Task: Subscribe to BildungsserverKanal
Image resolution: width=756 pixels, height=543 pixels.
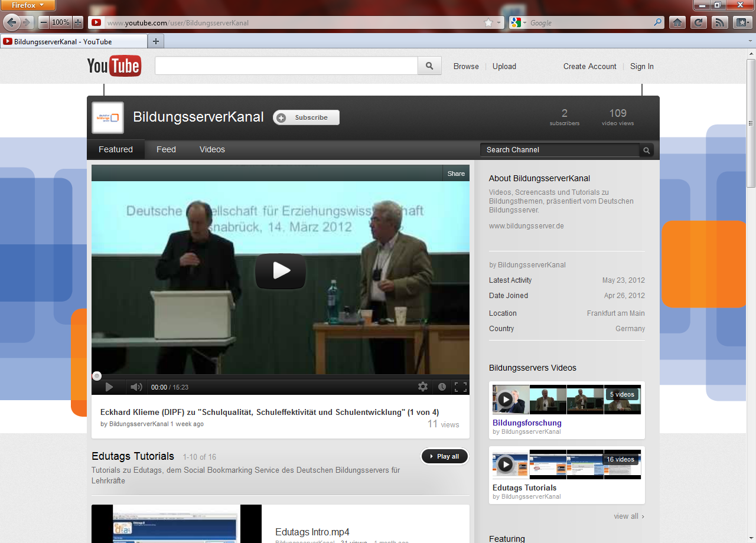Action: pos(306,117)
